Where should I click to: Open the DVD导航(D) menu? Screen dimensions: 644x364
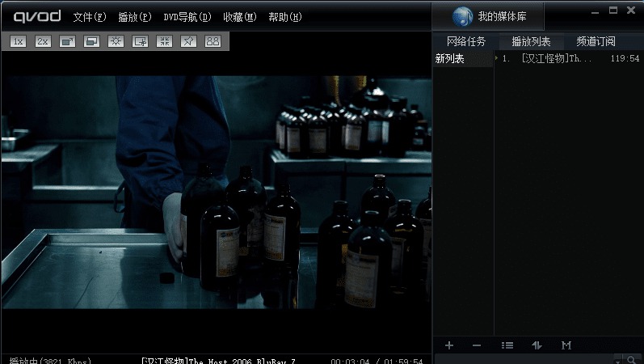pos(187,17)
